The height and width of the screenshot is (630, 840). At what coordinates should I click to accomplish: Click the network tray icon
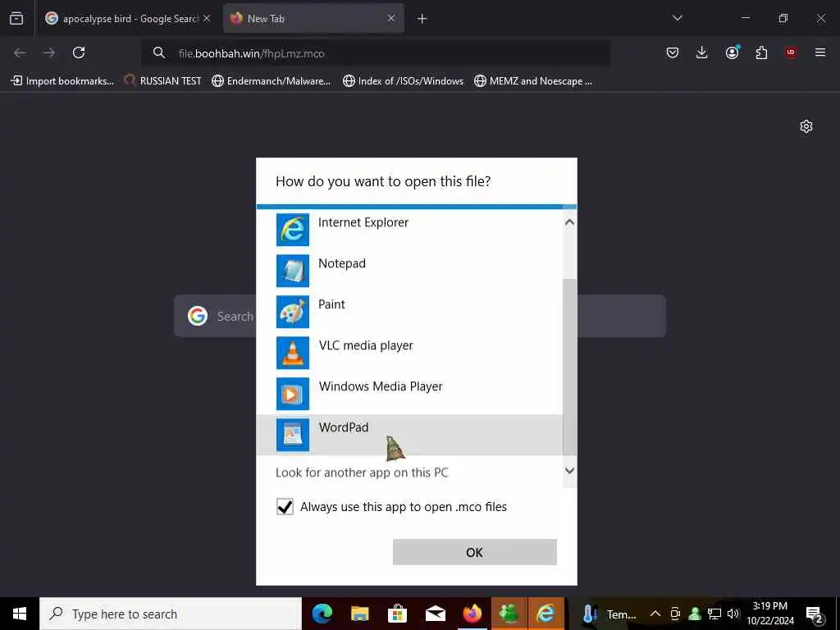714,614
